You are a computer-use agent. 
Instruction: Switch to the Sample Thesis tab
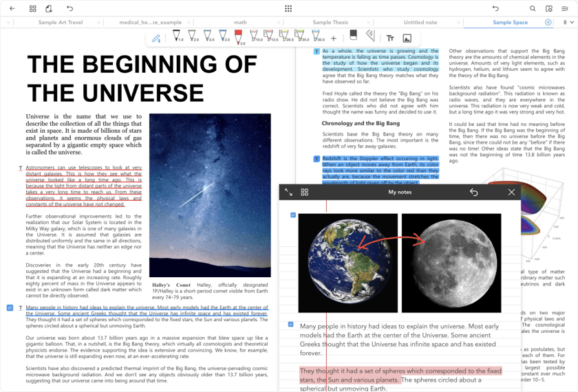(x=330, y=22)
